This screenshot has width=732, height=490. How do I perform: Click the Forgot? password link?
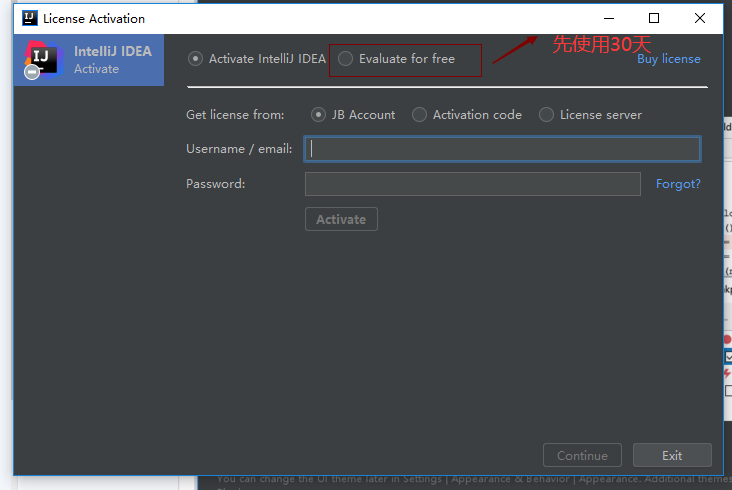pyautogui.click(x=678, y=184)
